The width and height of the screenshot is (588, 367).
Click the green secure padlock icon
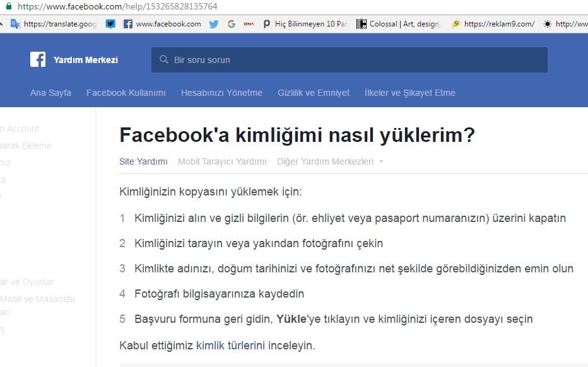tap(8, 6)
